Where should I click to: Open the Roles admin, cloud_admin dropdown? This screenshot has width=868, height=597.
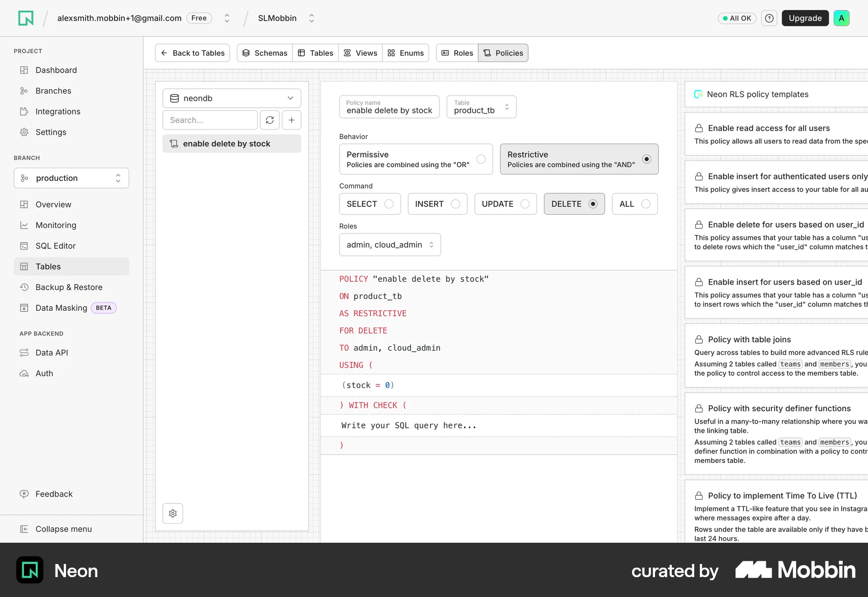[x=390, y=245]
